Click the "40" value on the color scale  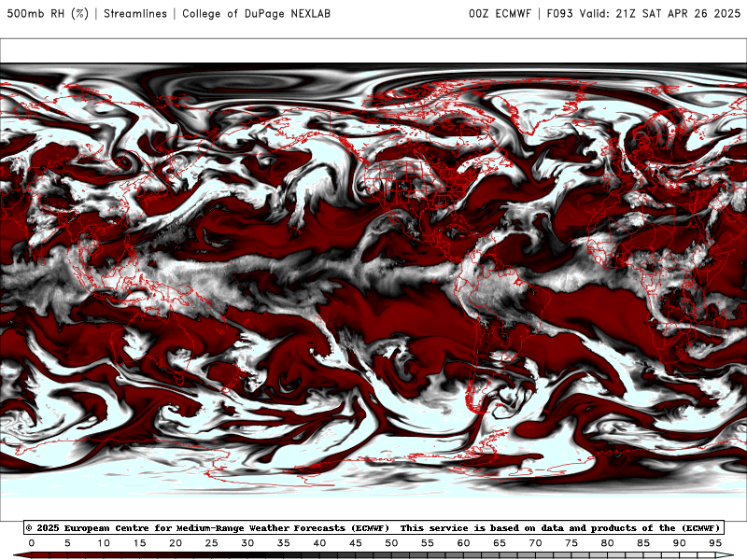coord(319,543)
